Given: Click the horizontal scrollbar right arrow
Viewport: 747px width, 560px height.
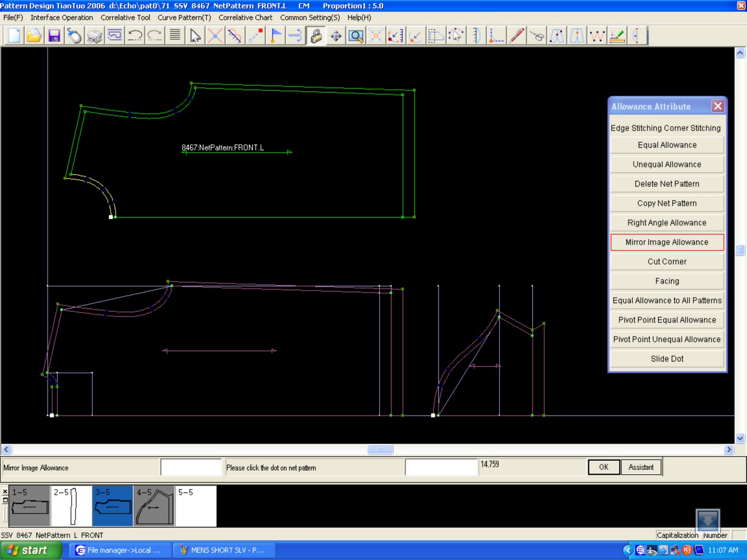Looking at the screenshot, I should pyautogui.click(x=729, y=449).
